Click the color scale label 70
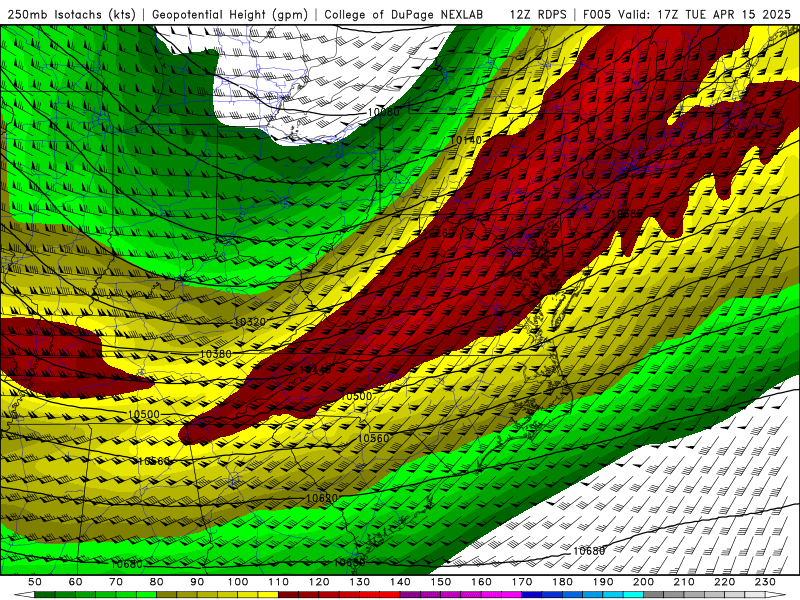Image resolution: width=800 pixels, height=600 pixels. [116, 582]
